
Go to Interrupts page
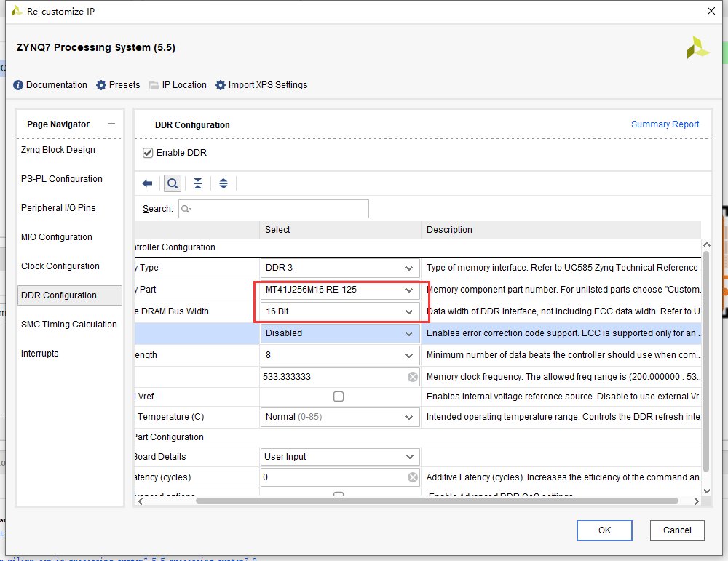tap(40, 354)
